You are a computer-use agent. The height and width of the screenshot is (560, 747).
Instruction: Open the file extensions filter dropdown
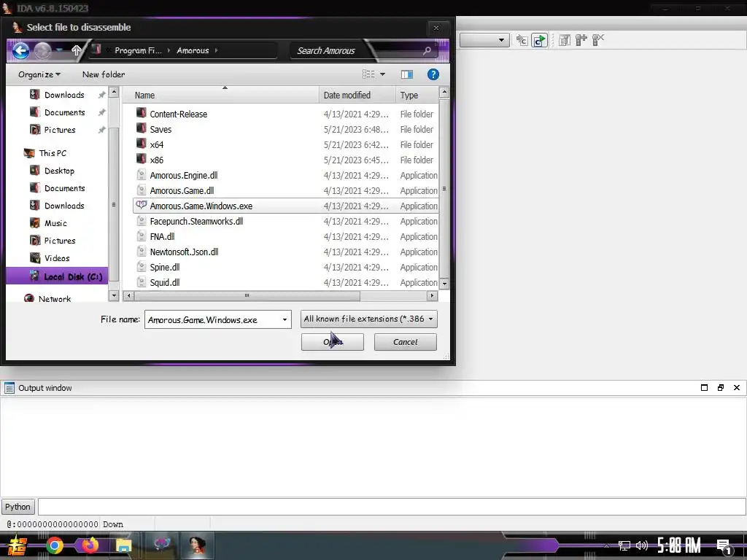tap(368, 319)
